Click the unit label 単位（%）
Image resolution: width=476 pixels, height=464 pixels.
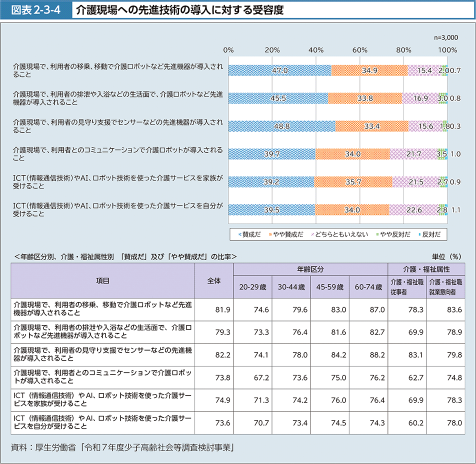coord(446,257)
